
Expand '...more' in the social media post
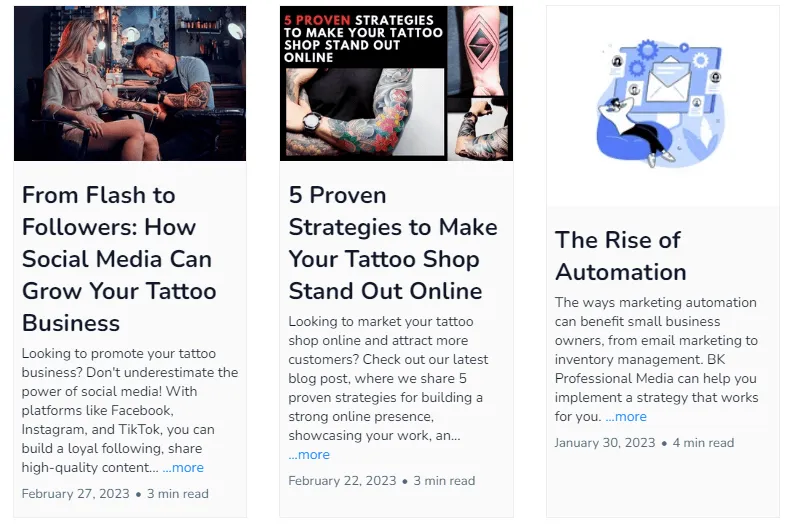[183, 468]
